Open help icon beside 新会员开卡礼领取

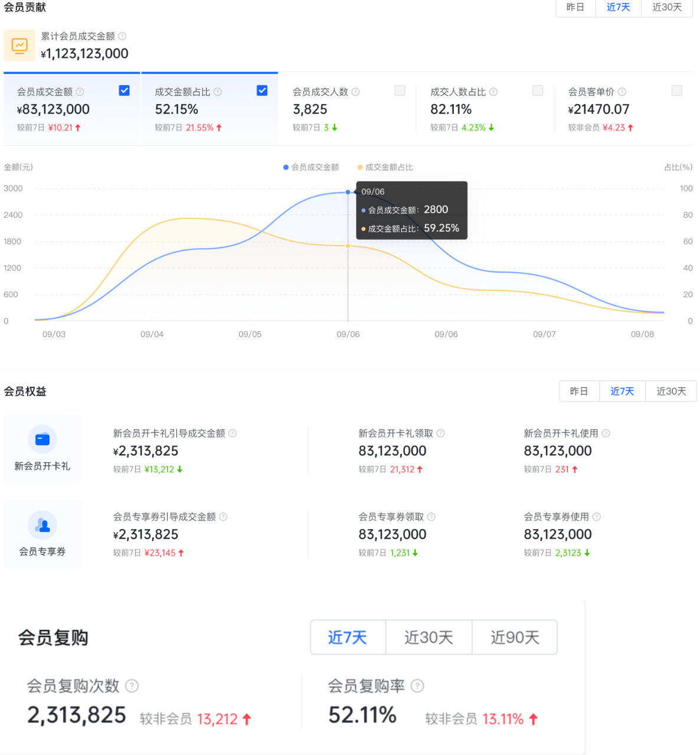pyautogui.click(x=441, y=433)
